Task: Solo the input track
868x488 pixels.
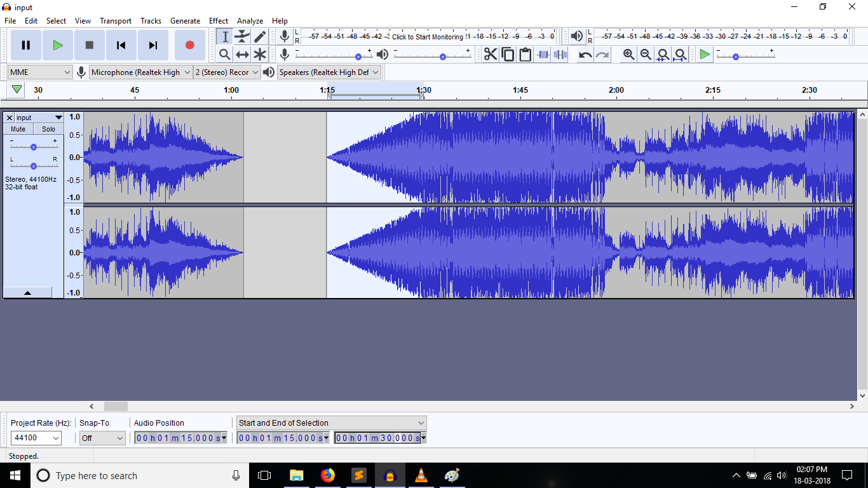Action: pyautogui.click(x=48, y=129)
